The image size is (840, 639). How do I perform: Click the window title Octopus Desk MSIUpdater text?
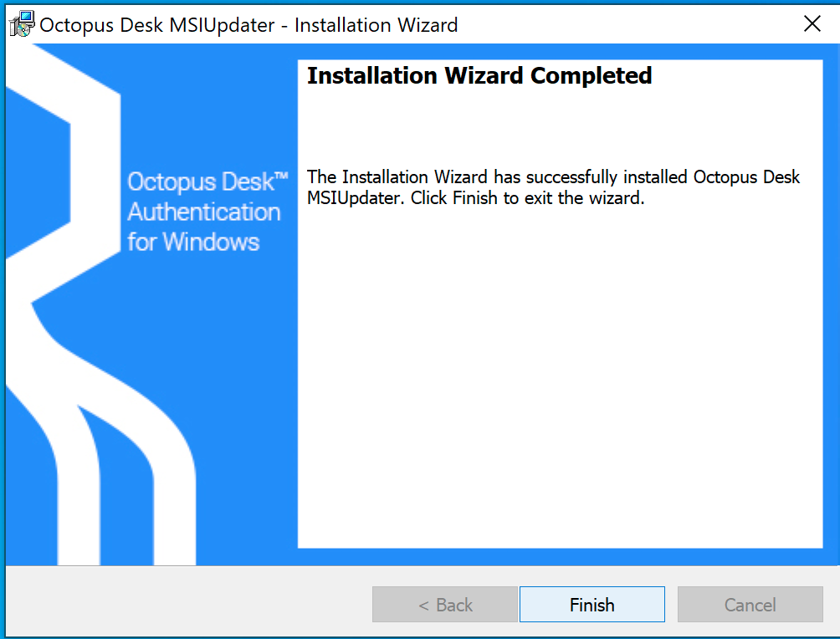tap(157, 25)
